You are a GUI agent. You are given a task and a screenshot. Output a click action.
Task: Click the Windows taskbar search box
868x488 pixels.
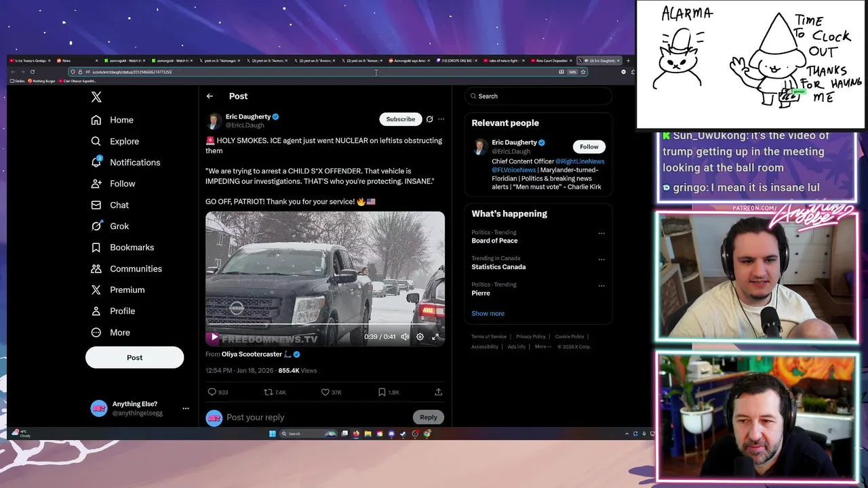(x=309, y=434)
